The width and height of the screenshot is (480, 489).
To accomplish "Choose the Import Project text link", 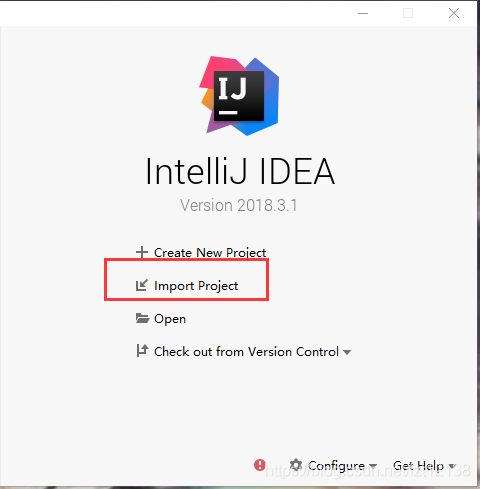I will click(196, 286).
